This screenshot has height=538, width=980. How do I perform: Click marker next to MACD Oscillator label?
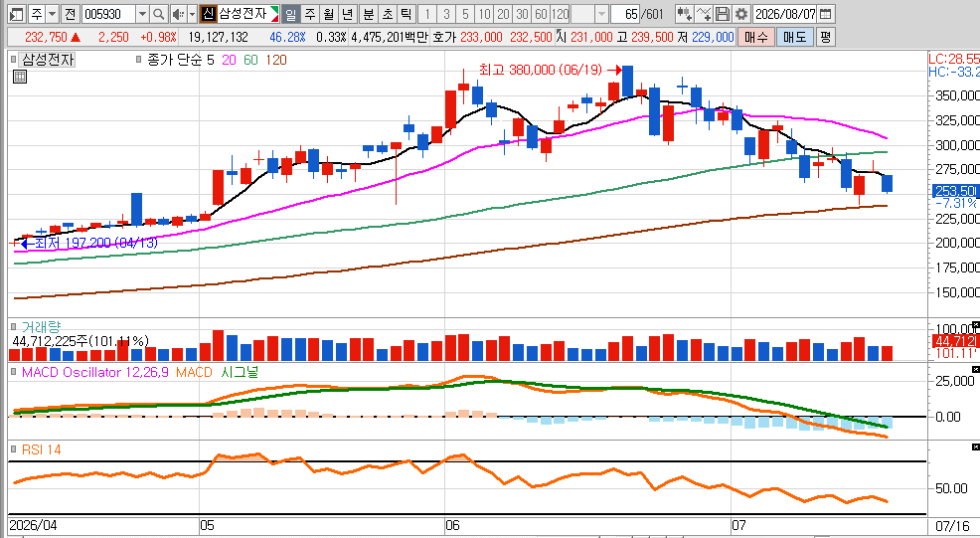[14, 372]
